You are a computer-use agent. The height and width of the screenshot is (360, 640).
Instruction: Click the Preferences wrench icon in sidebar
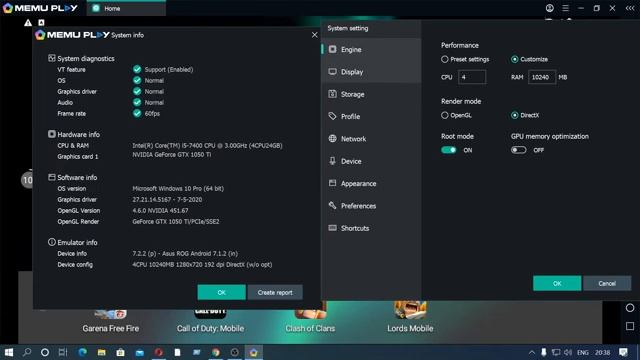pyautogui.click(x=333, y=205)
